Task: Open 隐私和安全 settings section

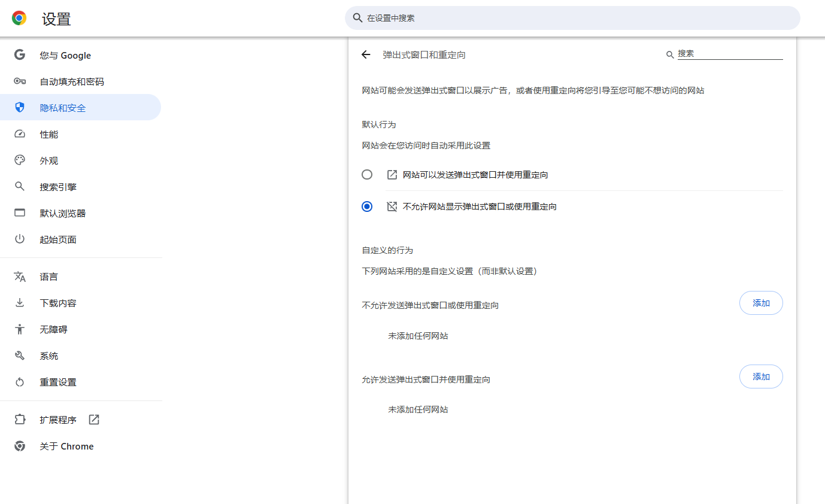Action: click(80, 107)
